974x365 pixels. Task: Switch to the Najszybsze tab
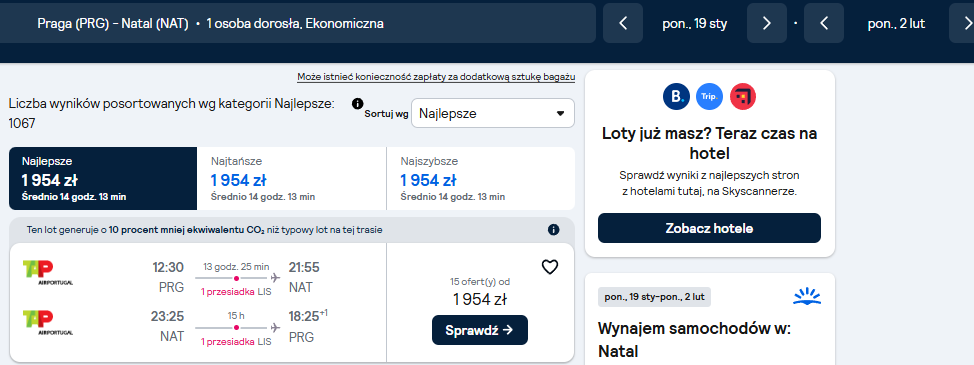(481, 179)
